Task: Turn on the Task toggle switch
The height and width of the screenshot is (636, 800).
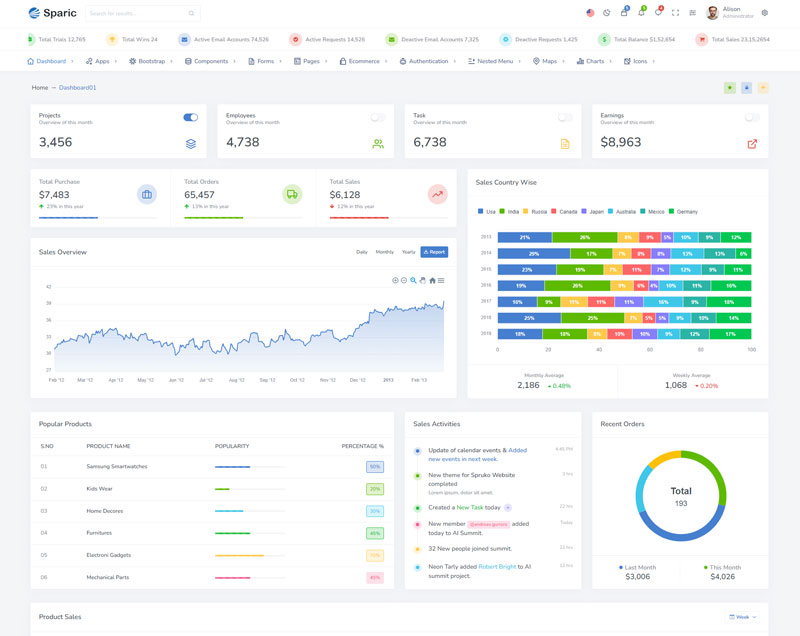Action: click(x=565, y=117)
